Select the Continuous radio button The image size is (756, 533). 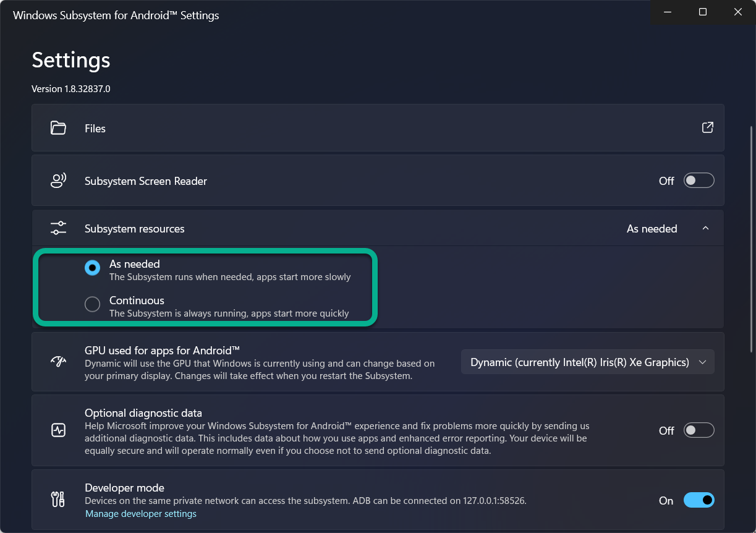pos(92,304)
